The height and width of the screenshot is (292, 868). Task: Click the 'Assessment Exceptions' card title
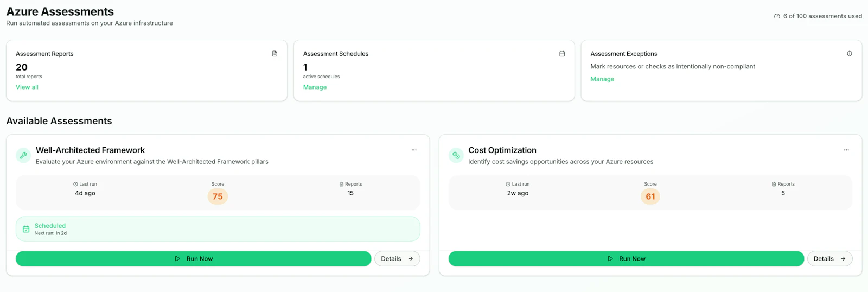(624, 54)
